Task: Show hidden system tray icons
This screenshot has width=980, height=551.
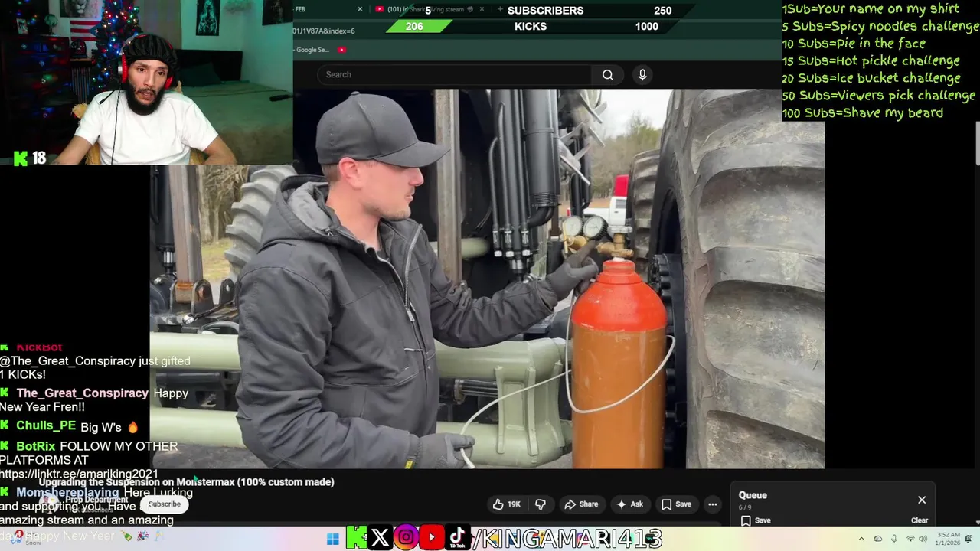Action: [x=861, y=539]
